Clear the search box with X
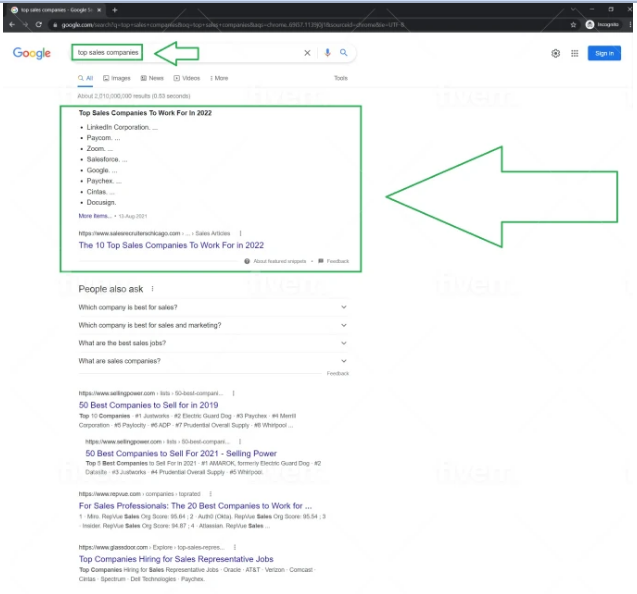This screenshot has width=637, height=594. point(307,53)
